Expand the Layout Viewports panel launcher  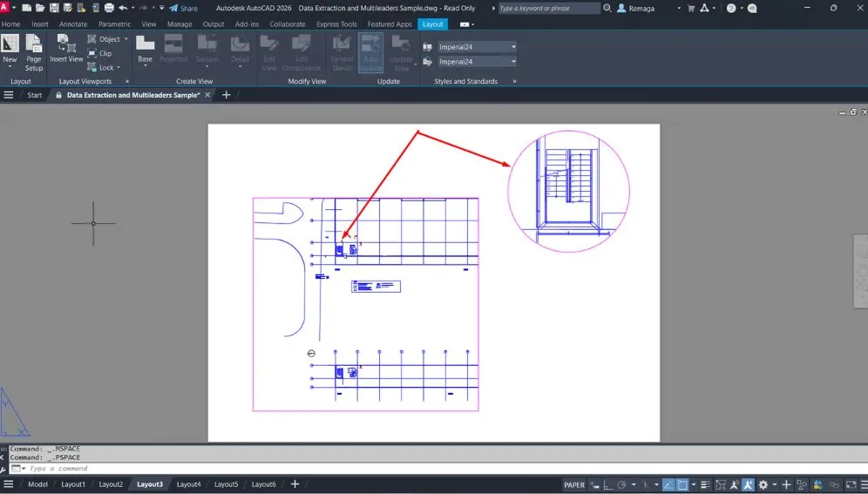[x=127, y=81]
